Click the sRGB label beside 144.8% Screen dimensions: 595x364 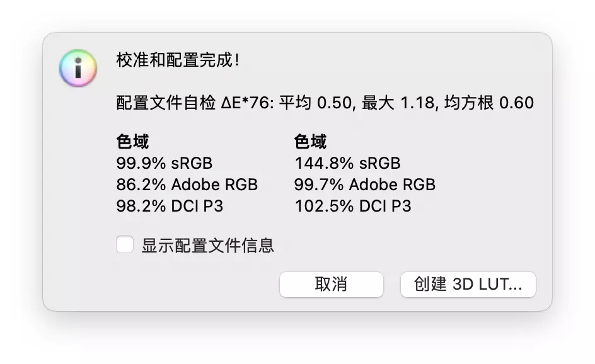click(x=379, y=163)
